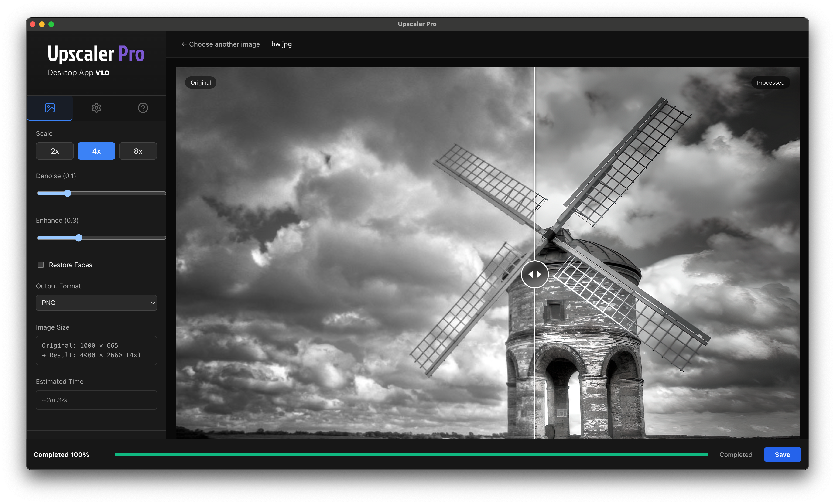Viewport: 835px width, 504px height.
Task: Open the help question-mark icon
Action: click(x=143, y=108)
